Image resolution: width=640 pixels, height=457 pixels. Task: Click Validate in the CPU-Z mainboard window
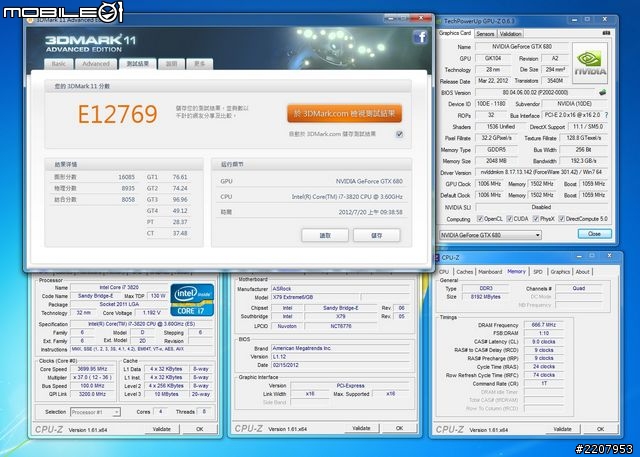click(x=361, y=428)
